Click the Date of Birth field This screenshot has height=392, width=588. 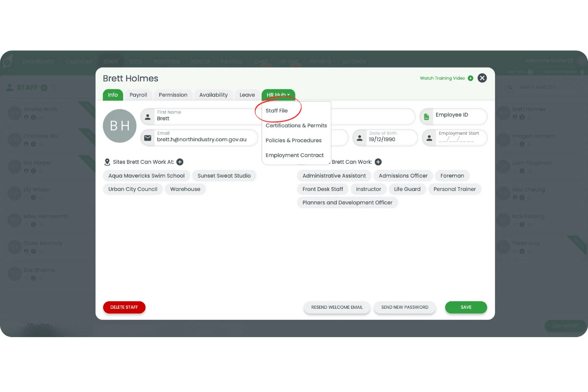(385, 137)
